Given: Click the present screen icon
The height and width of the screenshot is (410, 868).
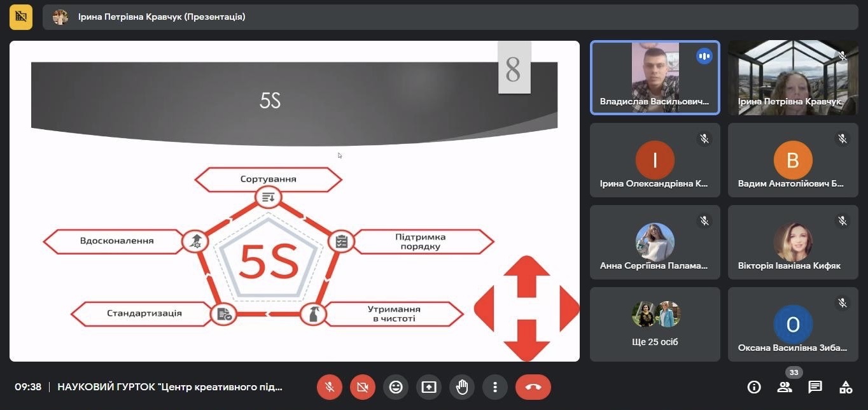Looking at the screenshot, I should 429,386.
